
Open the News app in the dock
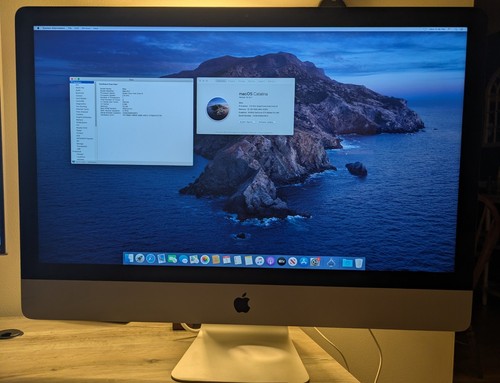(x=293, y=261)
